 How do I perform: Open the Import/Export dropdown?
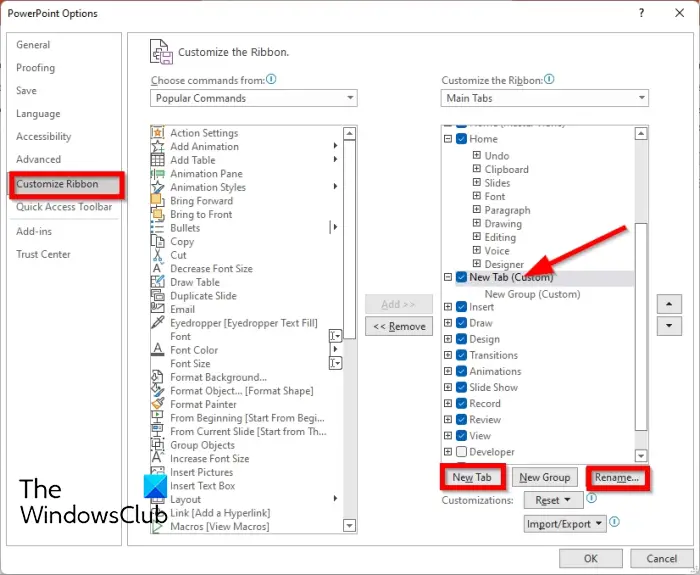[x=565, y=524]
